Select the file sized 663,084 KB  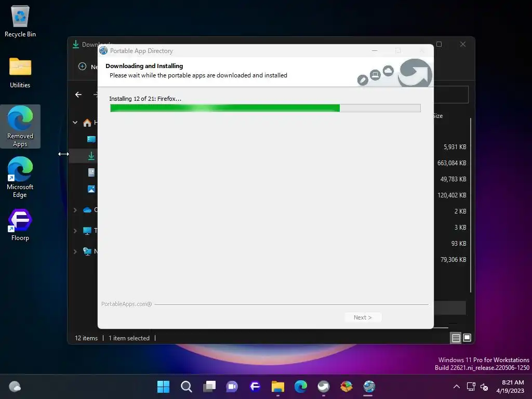pos(451,163)
